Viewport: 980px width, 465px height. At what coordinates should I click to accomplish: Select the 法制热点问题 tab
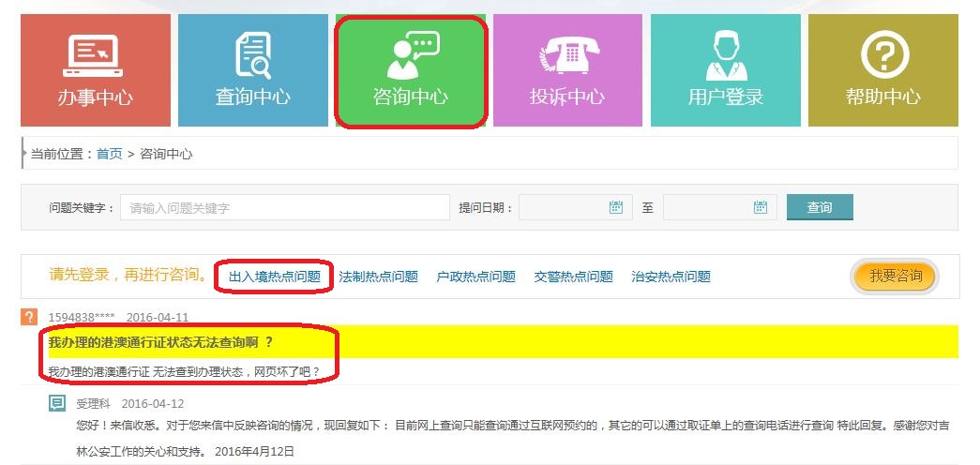click(378, 277)
